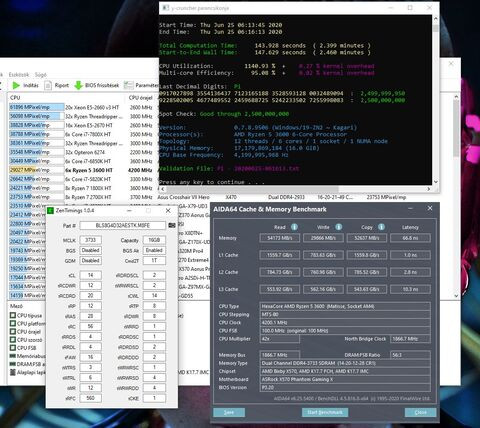
Task: Click the Memory Read 54173 MB/s field
Action: coord(279,238)
